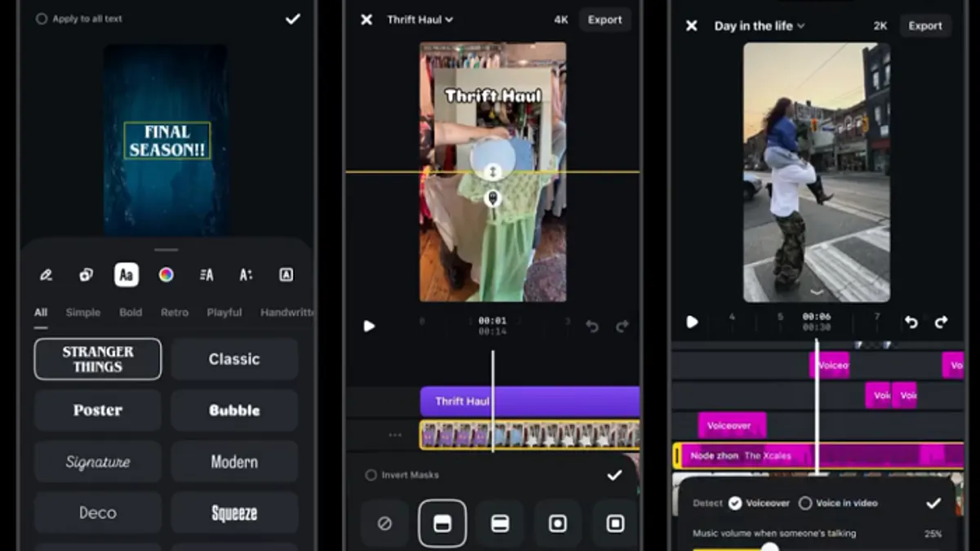Click redo arrow in Day in the life editor
The height and width of the screenshot is (551, 980).
941,322
